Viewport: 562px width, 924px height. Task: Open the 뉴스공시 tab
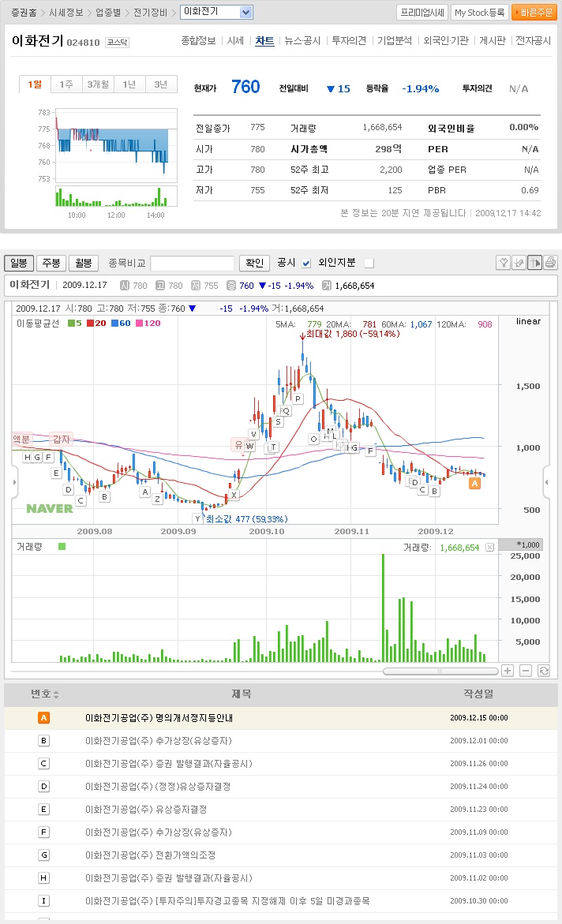click(x=302, y=41)
